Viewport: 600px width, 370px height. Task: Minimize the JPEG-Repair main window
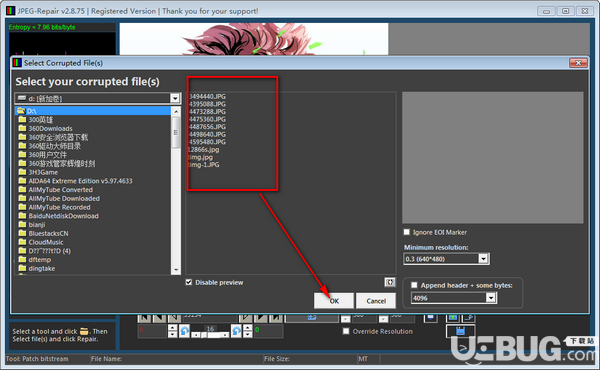point(546,11)
